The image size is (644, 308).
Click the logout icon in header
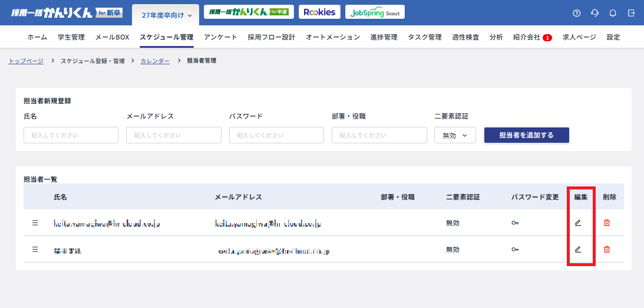631,13
